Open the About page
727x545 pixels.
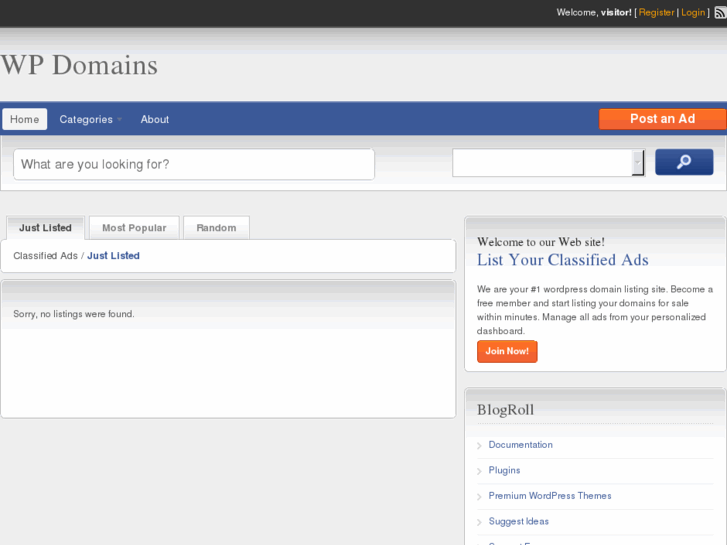155,119
